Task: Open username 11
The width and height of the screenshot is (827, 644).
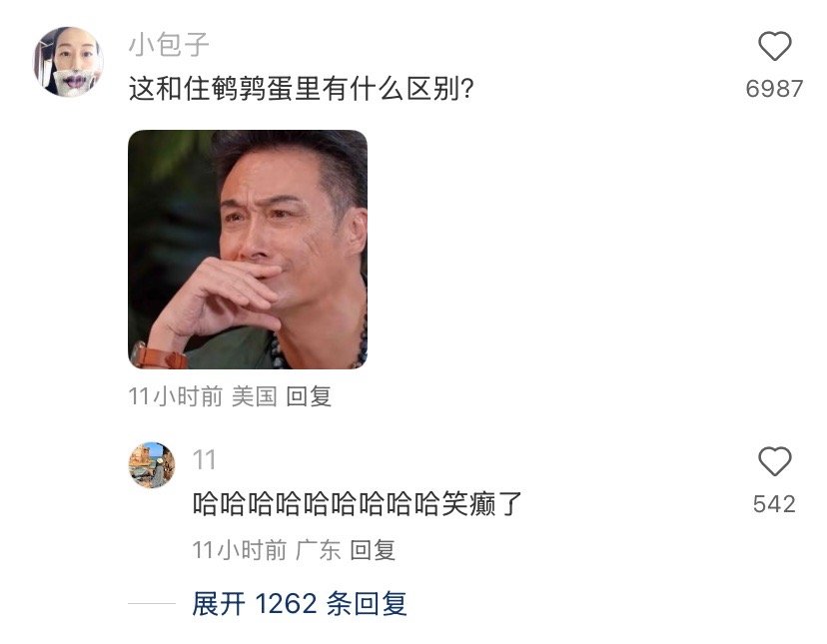Action: coord(204,460)
